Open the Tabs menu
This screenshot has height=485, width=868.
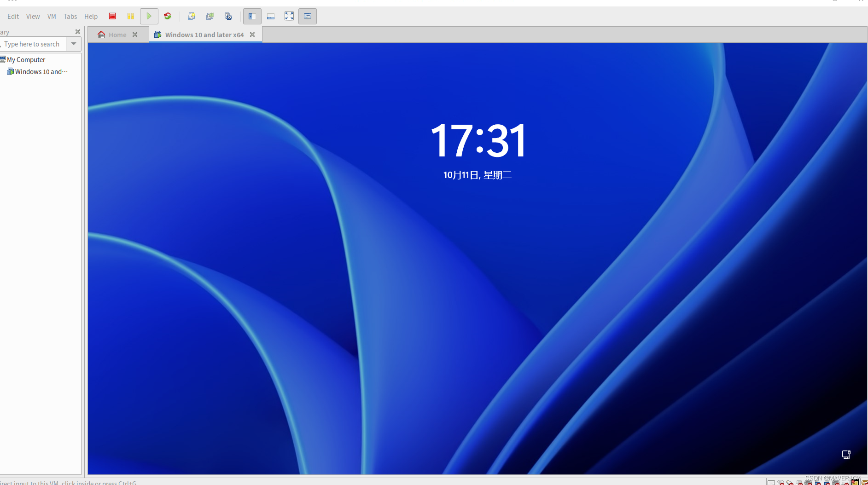point(70,17)
